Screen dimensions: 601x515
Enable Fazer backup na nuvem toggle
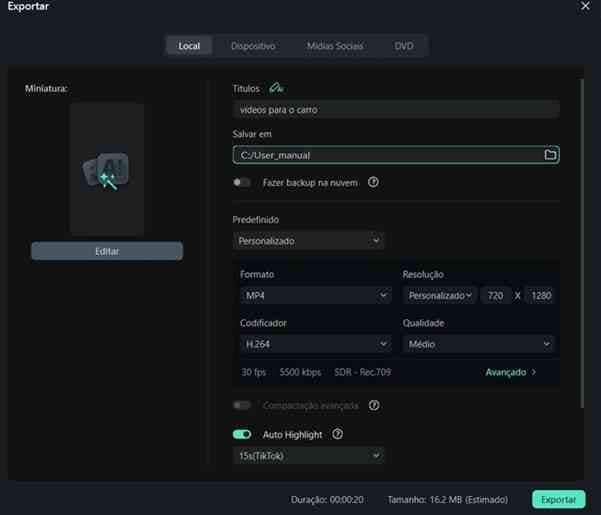pos(241,182)
